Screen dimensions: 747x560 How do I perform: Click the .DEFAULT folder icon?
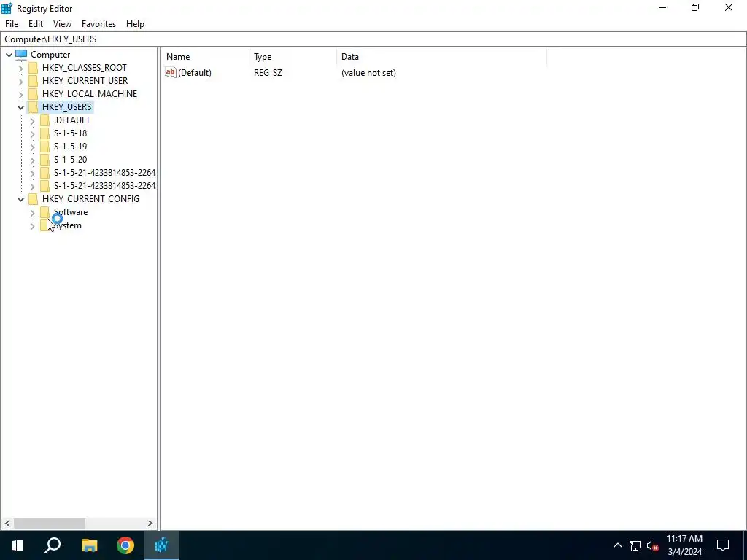(x=44, y=120)
